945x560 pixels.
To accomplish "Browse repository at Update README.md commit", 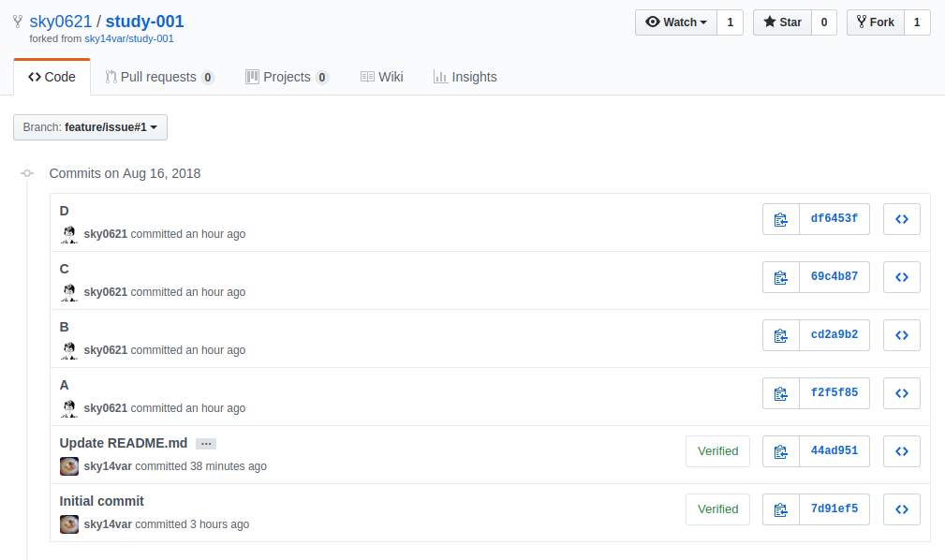I will [902, 451].
